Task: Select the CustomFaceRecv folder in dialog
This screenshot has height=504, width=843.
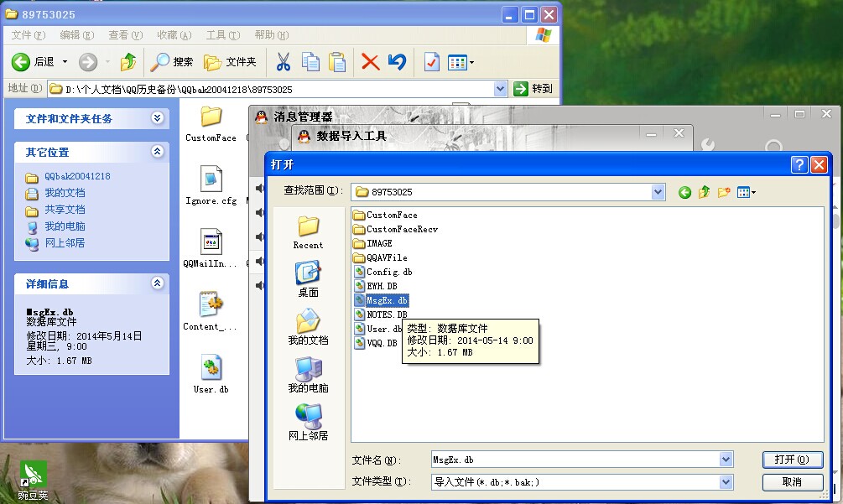Action: (396, 230)
